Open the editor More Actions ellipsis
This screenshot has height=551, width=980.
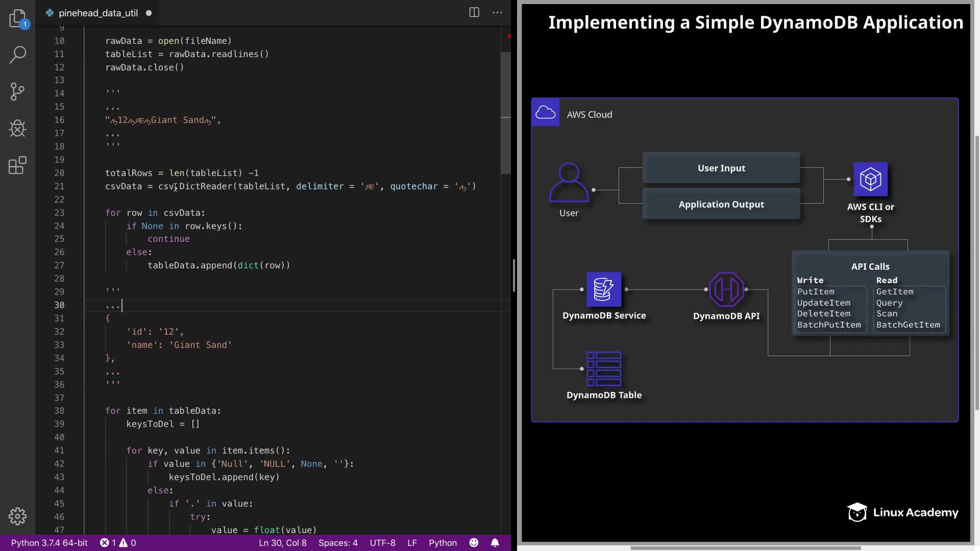tap(497, 13)
